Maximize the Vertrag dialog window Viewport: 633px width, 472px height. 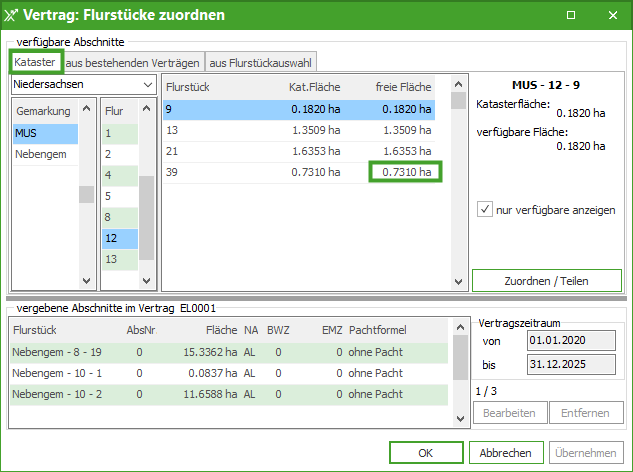click(570, 15)
